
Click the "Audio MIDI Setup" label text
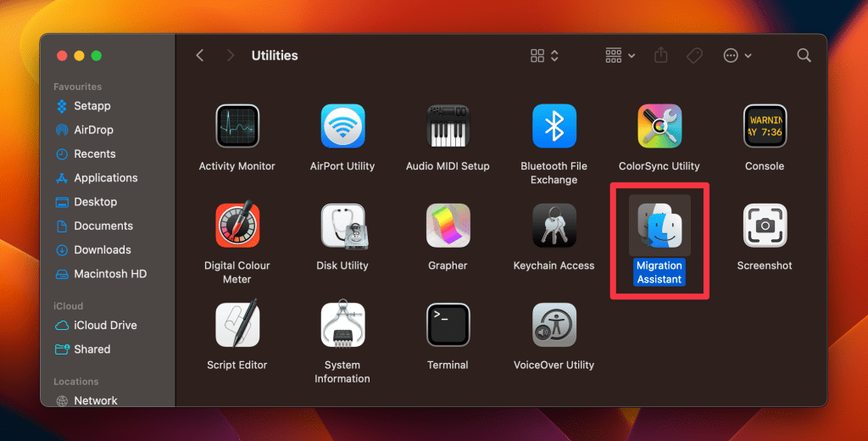[x=448, y=165]
